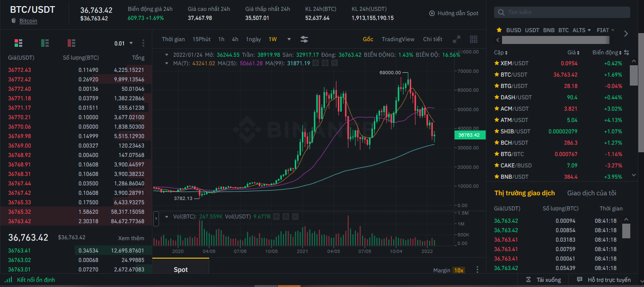The height and width of the screenshot is (287, 644).
Task: Click Xem thêm in order book
Action: (x=131, y=238)
